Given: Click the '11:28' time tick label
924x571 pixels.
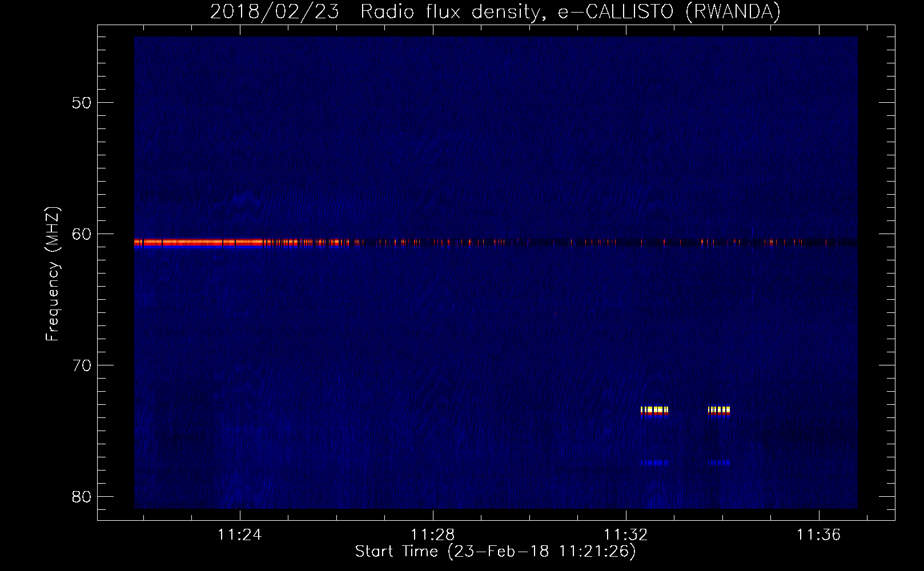Looking at the screenshot, I should (x=433, y=534).
